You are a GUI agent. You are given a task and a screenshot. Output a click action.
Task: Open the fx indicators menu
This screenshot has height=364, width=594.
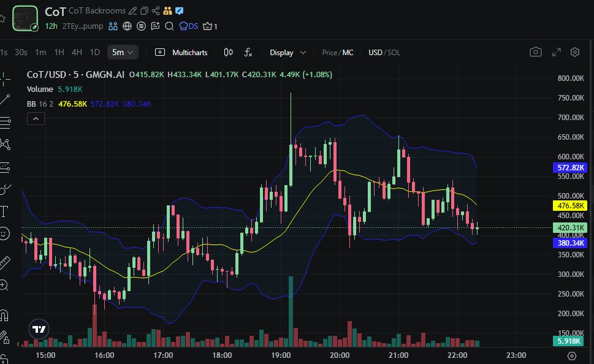pos(248,53)
